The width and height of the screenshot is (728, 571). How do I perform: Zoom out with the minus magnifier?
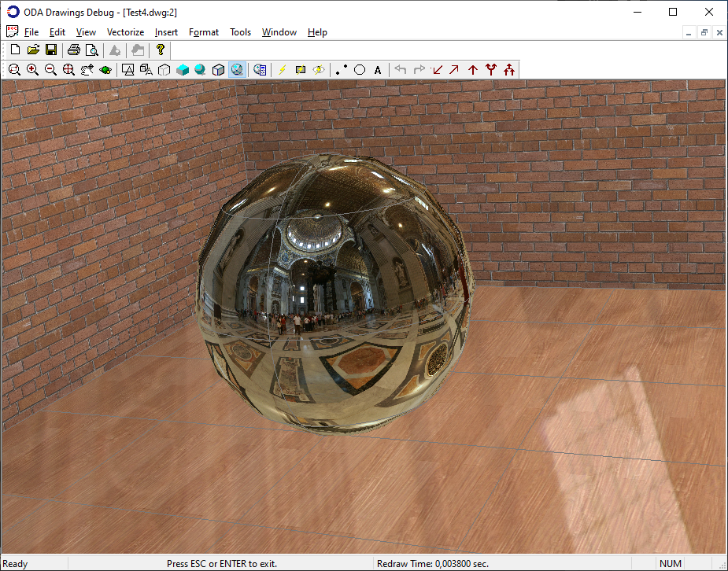click(50, 70)
